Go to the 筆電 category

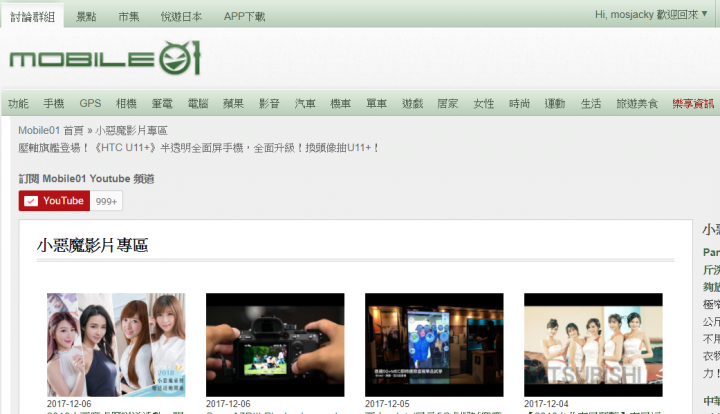(162, 104)
